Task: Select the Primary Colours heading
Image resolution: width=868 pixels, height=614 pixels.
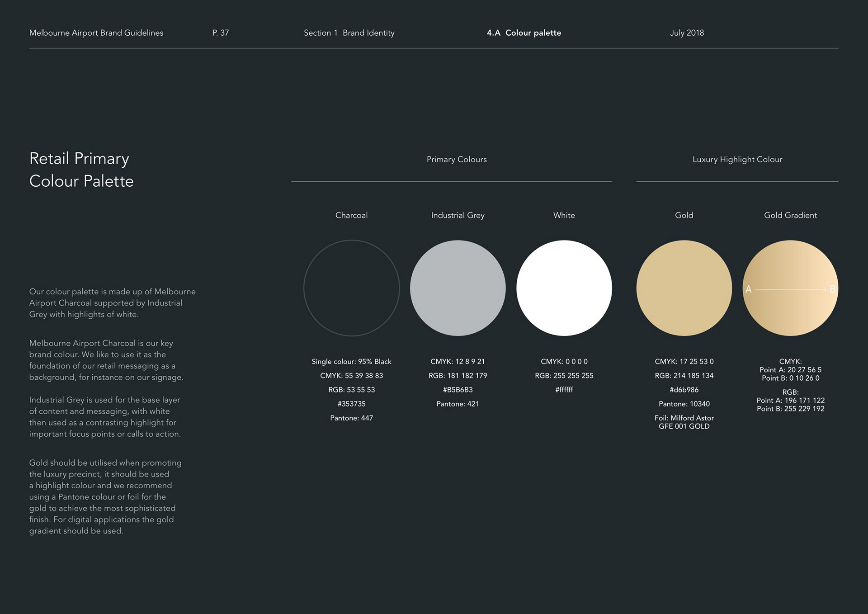Action: 457,159
